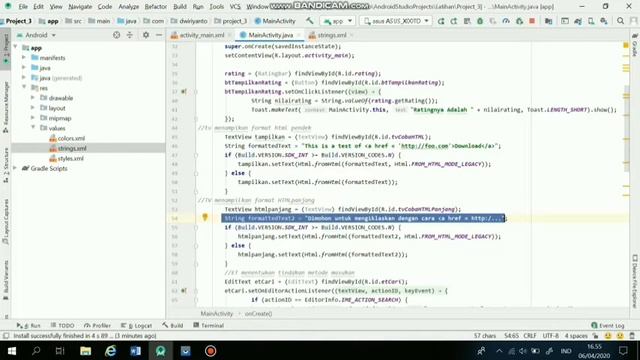Expand the layout folder

pyautogui.click(x=33, y=108)
